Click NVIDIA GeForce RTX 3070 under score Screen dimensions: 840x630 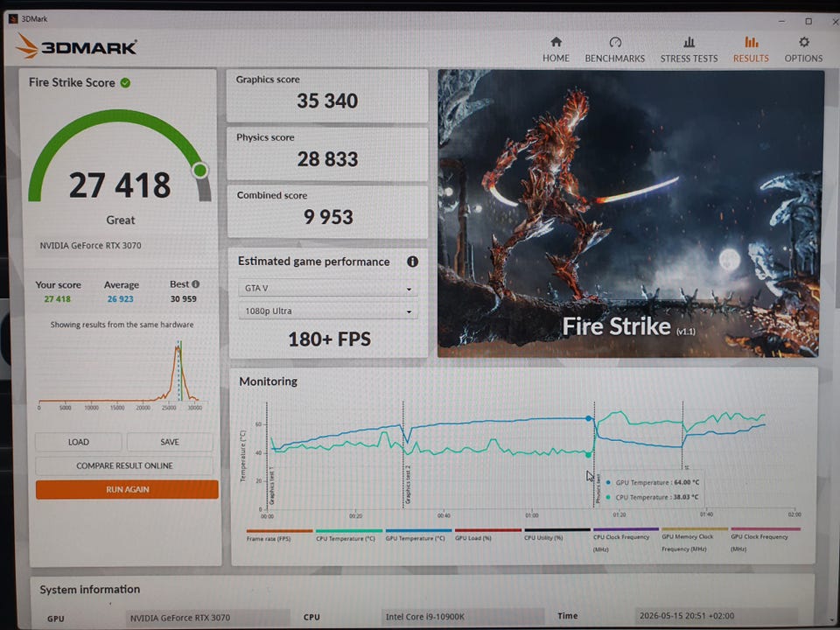click(x=90, y=245)
